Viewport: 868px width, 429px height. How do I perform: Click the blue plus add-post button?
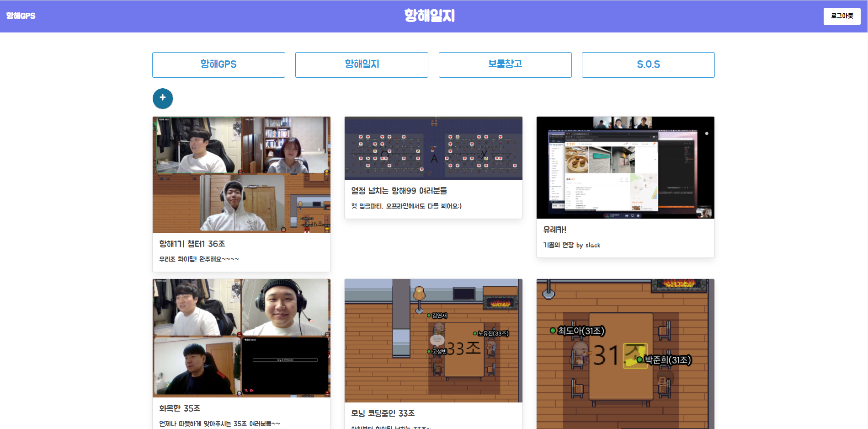click(163, 98)
